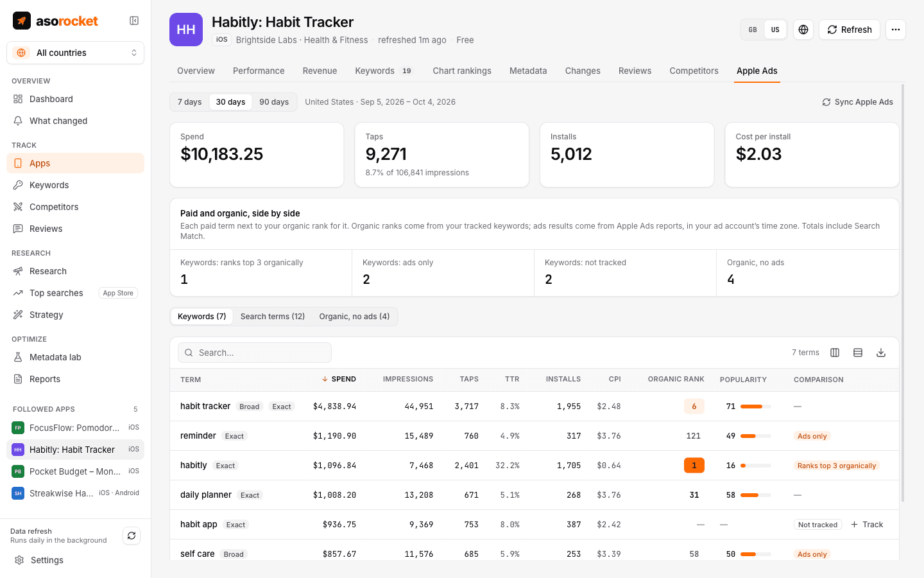The image size is (924, 578).
Task: Select Streakwise followed app
Action: coord(75,493)
